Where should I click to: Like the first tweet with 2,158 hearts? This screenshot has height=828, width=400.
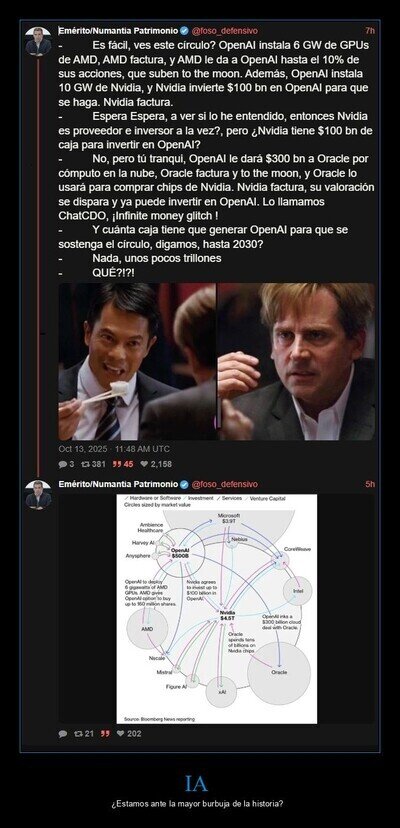[x=145, y=464]
